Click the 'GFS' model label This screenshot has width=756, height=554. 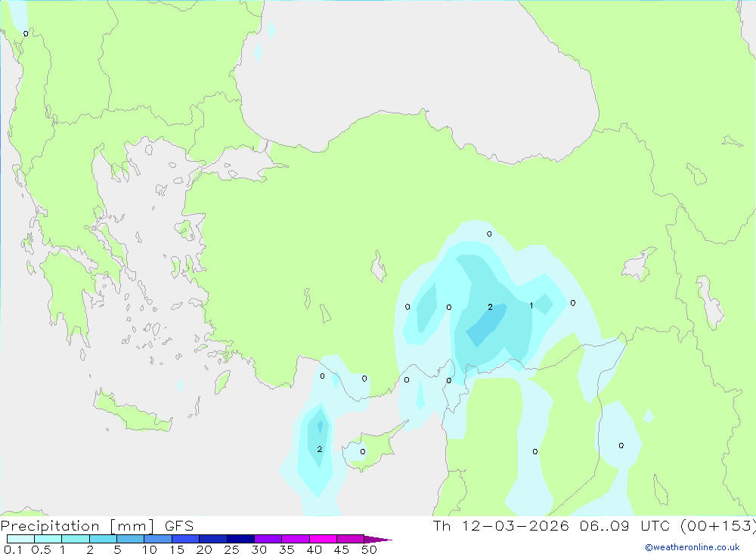(x=179, y=526)
